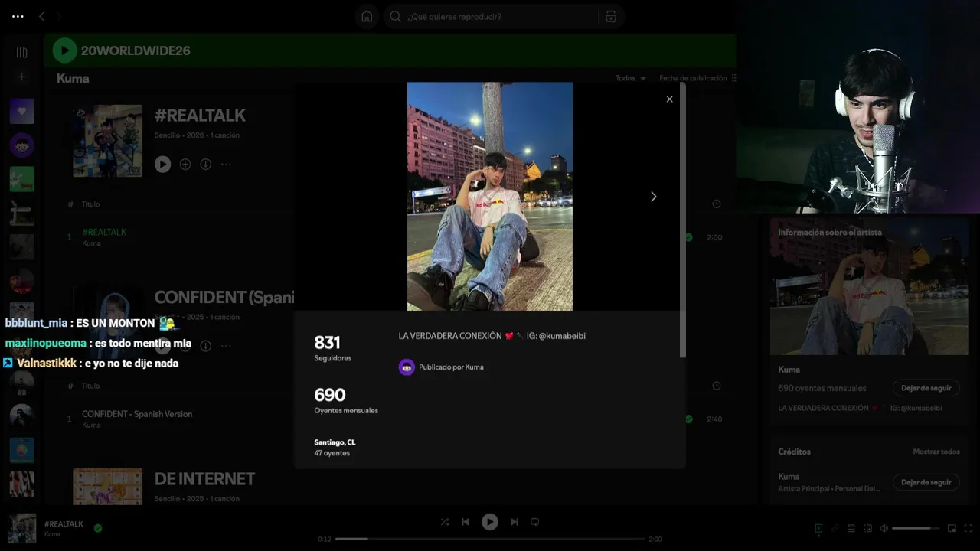
Task: Open the DE INTERNET single title
Action: [x=204, y=479]
